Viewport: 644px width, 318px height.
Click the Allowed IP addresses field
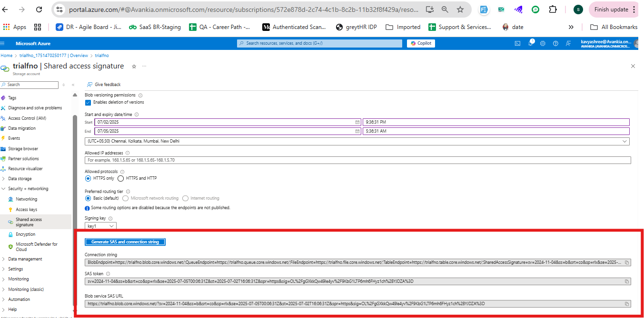click(357, 160)
